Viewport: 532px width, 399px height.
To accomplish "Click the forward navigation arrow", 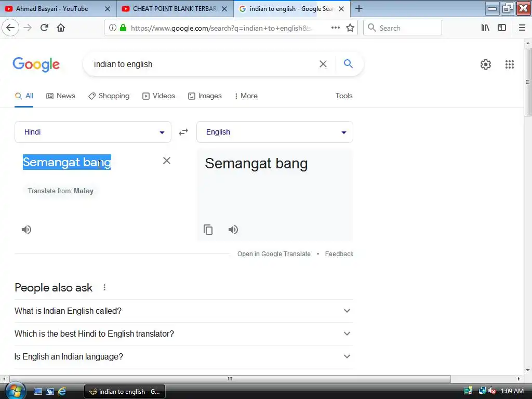I will (28, 28).
